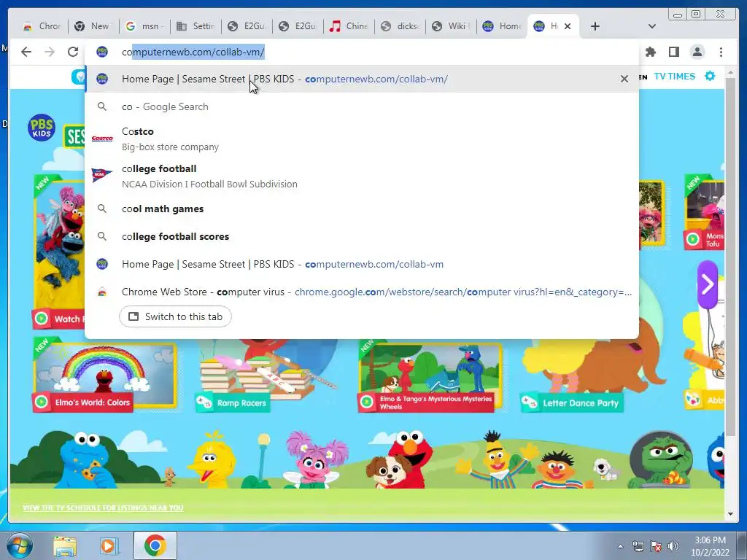The image size is (747, 560).
Task: Select the Cookie Monster character
Action: point(88,460)
